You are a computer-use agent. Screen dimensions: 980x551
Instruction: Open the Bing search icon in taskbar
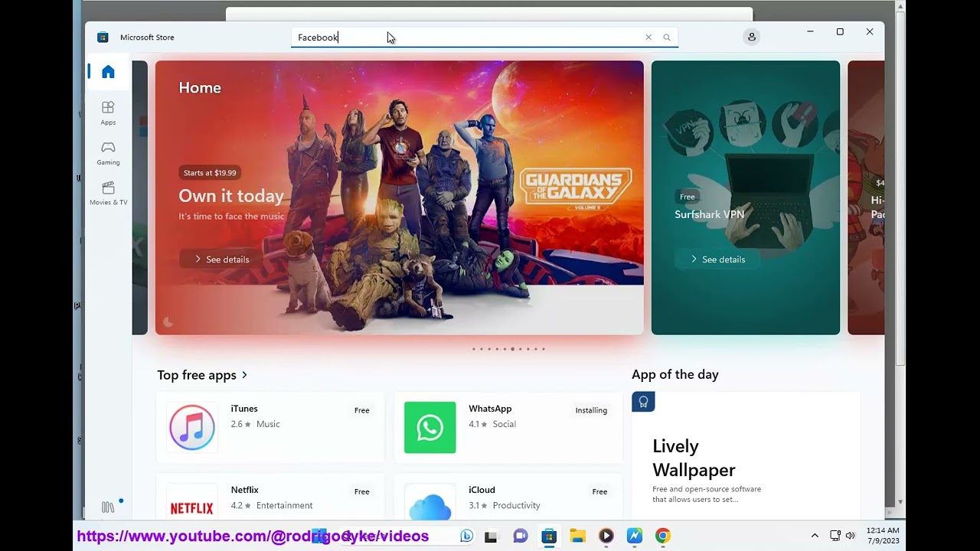tap(466, 536)
